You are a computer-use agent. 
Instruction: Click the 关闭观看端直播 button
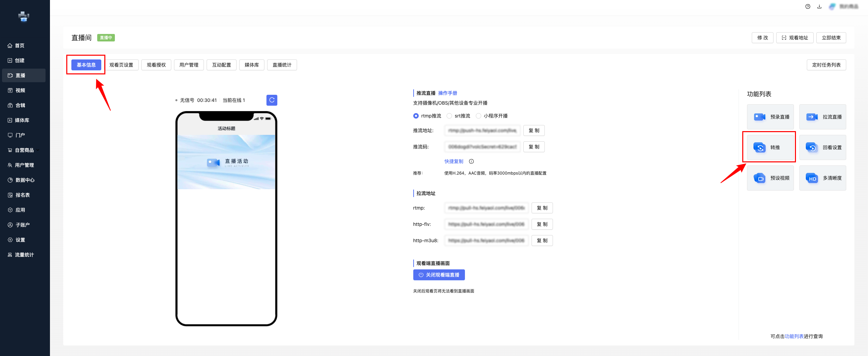[439, 275]
